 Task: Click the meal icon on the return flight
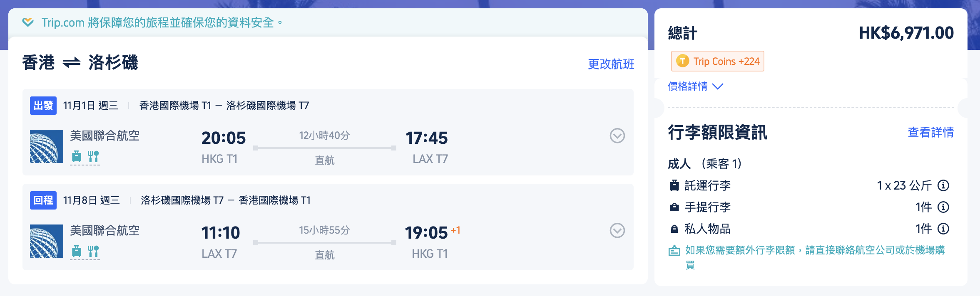pos(93,251)
